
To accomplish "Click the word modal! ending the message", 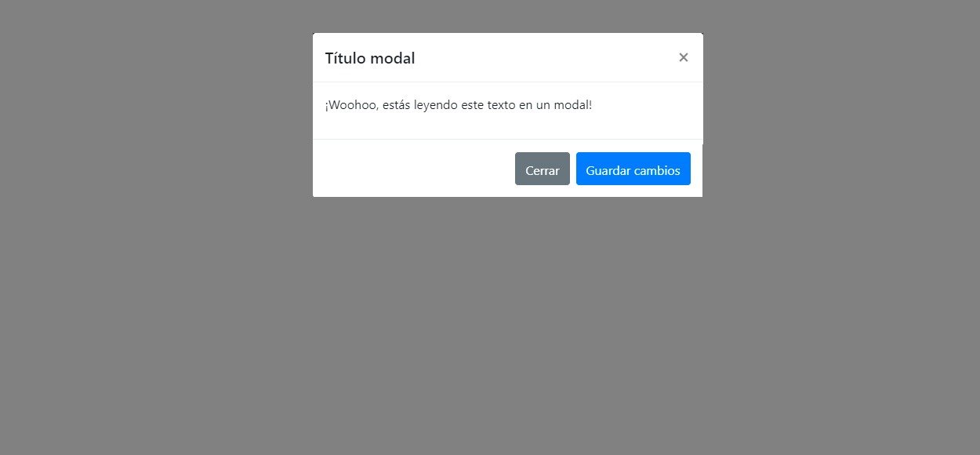I will pos(573,105).
